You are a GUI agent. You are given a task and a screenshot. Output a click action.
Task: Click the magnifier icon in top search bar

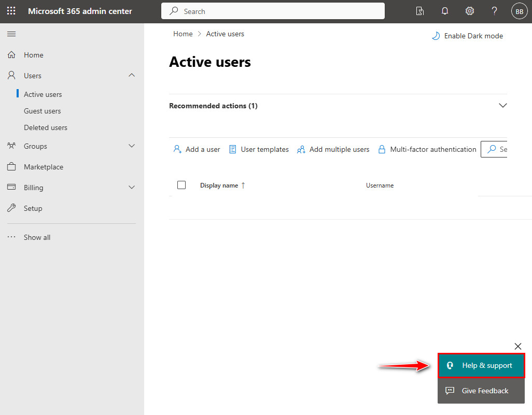(x=174, y=11)
